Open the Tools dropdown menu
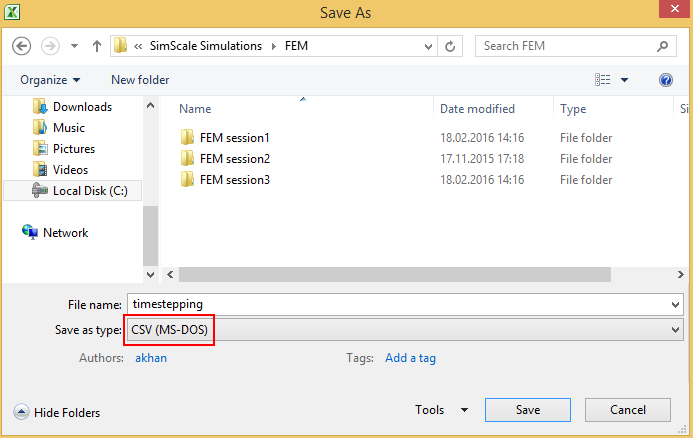The image size is (693, 438). pos(441,410)
